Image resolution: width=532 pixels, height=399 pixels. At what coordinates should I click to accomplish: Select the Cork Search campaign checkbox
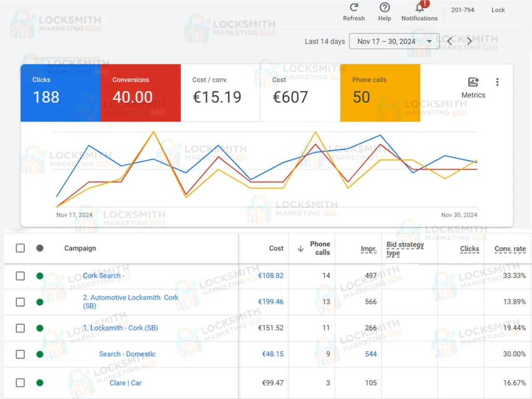click(x=20, y=276)
